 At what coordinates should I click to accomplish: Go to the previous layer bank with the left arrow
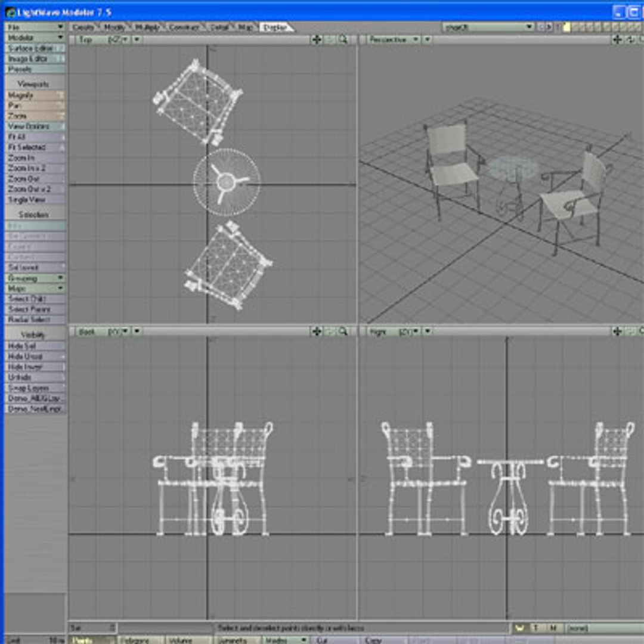pyautogui.click(x=541, y=27)
